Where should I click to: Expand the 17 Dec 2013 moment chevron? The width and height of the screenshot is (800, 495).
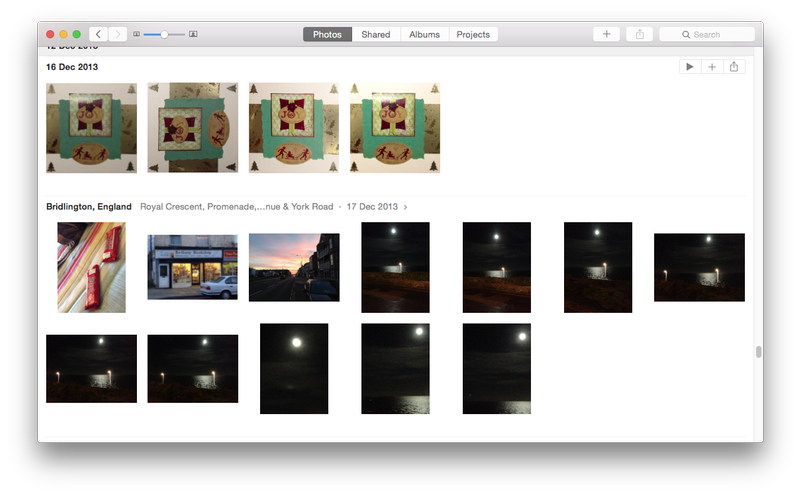pos(405,207)
